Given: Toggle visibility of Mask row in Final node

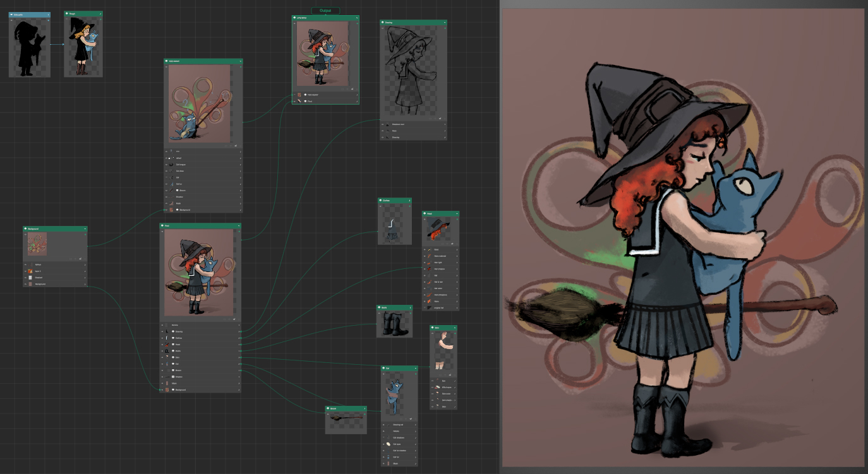Looking at the screenshot, I should [x=162, y=383].
